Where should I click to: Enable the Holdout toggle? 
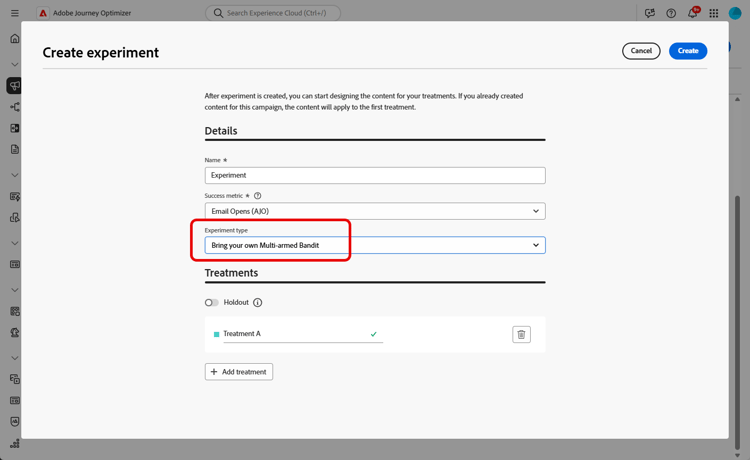212,302
